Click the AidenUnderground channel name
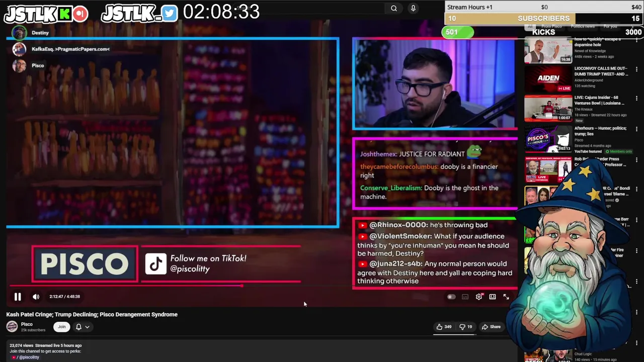644x362 pixels. 589,80
